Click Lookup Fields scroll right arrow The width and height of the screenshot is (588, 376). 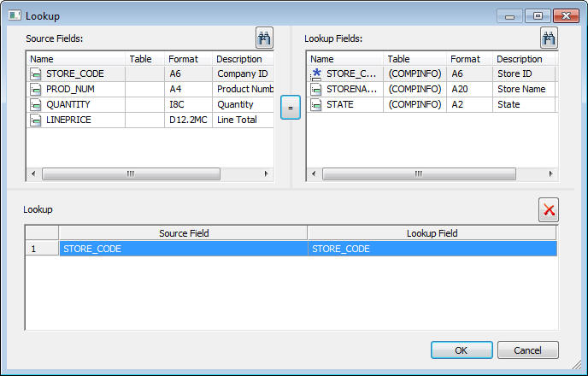[550, 173]
